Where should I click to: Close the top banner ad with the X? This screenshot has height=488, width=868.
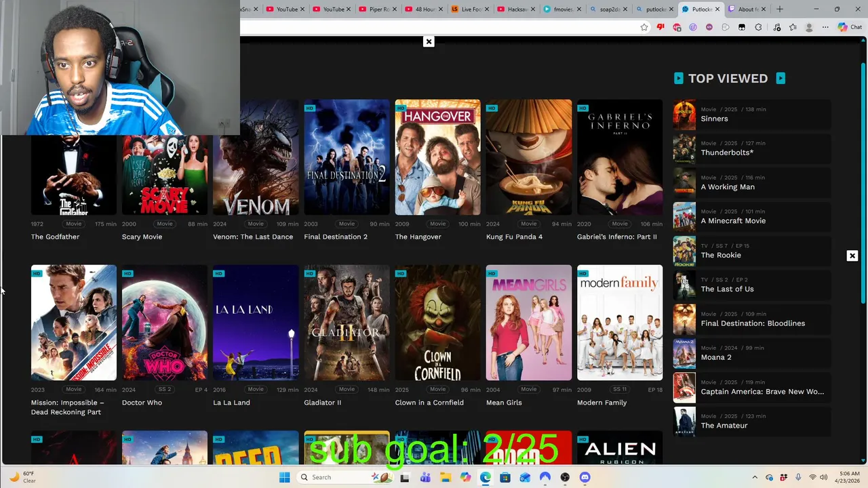429,41
